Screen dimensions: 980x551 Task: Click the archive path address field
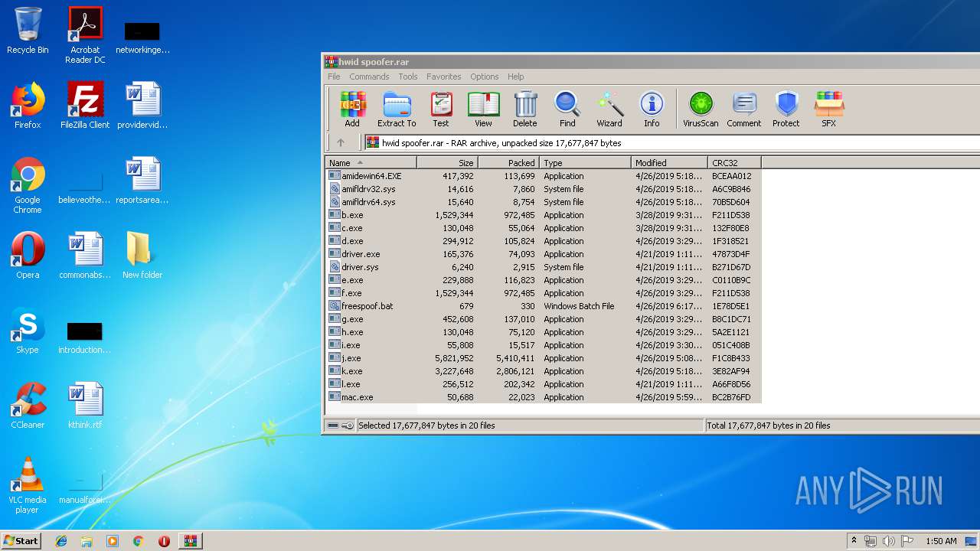tap(671, 142)
